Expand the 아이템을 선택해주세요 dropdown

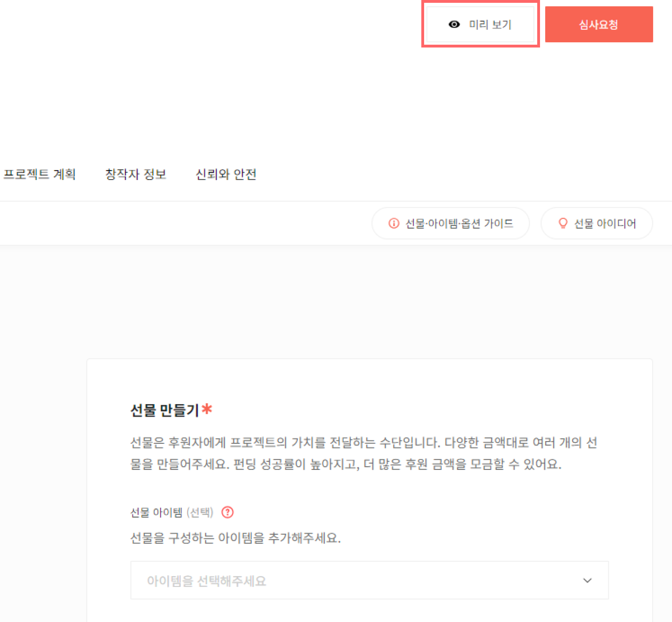(369, 580)
